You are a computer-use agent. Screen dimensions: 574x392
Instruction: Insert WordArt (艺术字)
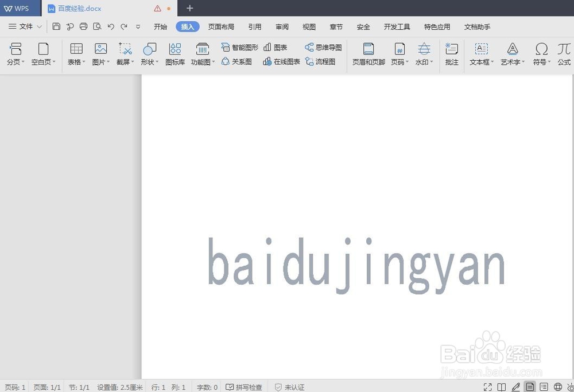(x=513, y=54)
